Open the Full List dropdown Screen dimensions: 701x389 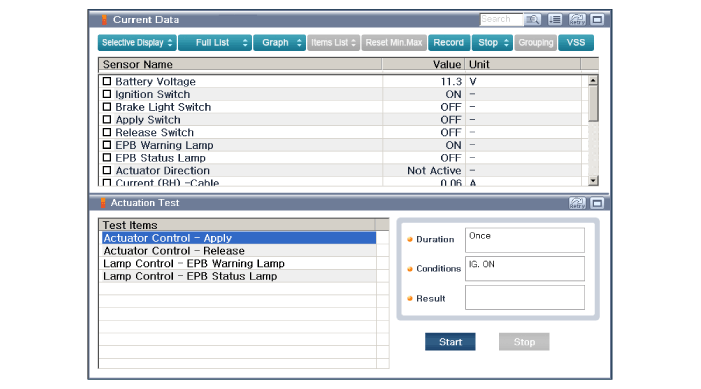point(215,42)
